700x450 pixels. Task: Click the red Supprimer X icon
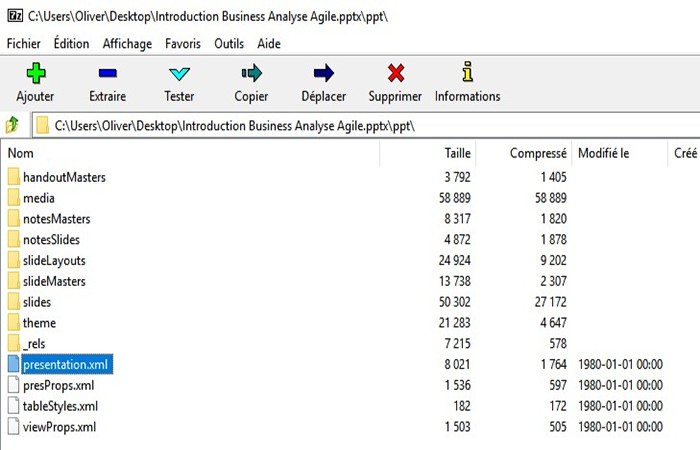pos(396,73)
